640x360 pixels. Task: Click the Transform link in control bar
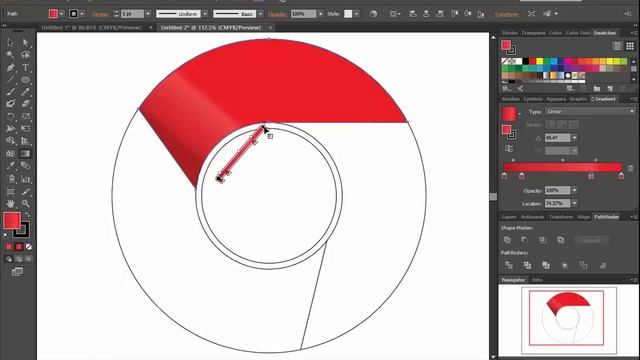pyautogui.click(x=506, y=14)
